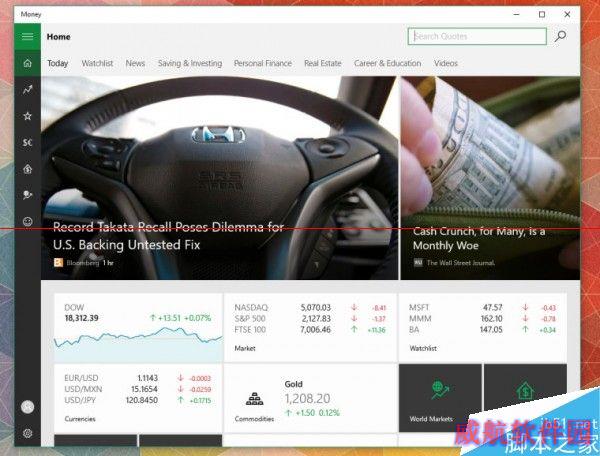The width and height of the screenshot is (600, 456).
Task: Open the Takata Recall headline article
Action: tap(168, 236)
